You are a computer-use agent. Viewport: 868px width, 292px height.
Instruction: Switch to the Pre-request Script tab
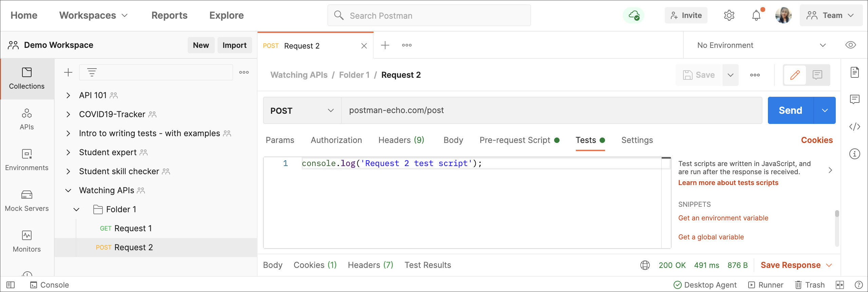click(x=515, y=140)
